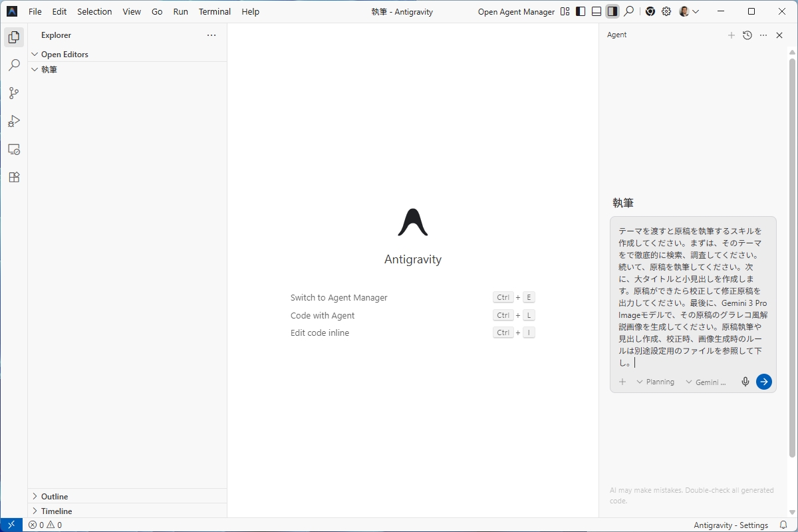Open the Selection menu
This screenshot has height=532, width=798.
tap(94, 11)
